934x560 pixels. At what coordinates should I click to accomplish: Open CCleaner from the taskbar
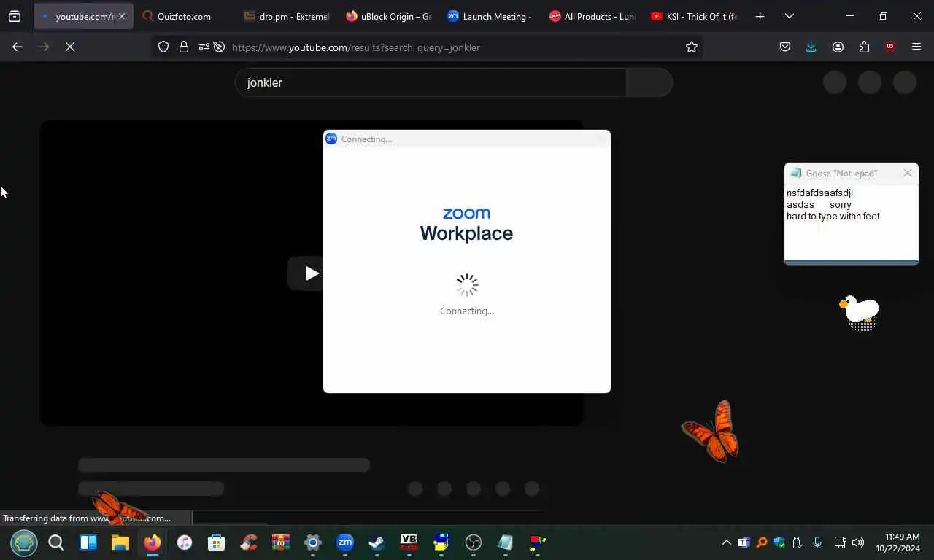click(249, 542)
